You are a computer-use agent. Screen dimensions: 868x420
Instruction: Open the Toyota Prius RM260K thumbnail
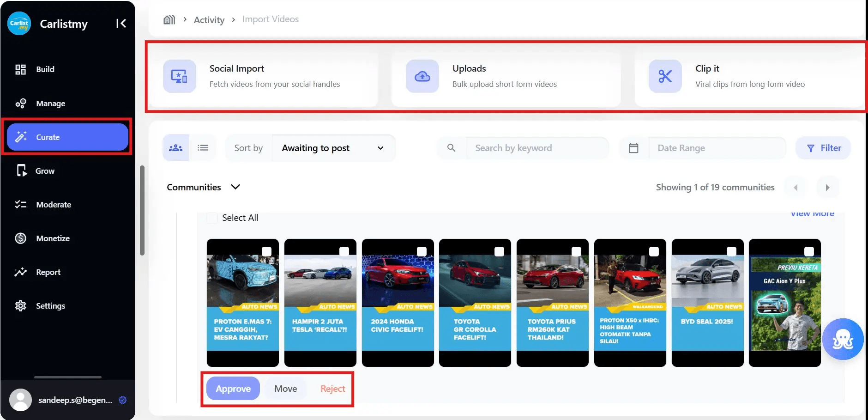coord(553,303)
